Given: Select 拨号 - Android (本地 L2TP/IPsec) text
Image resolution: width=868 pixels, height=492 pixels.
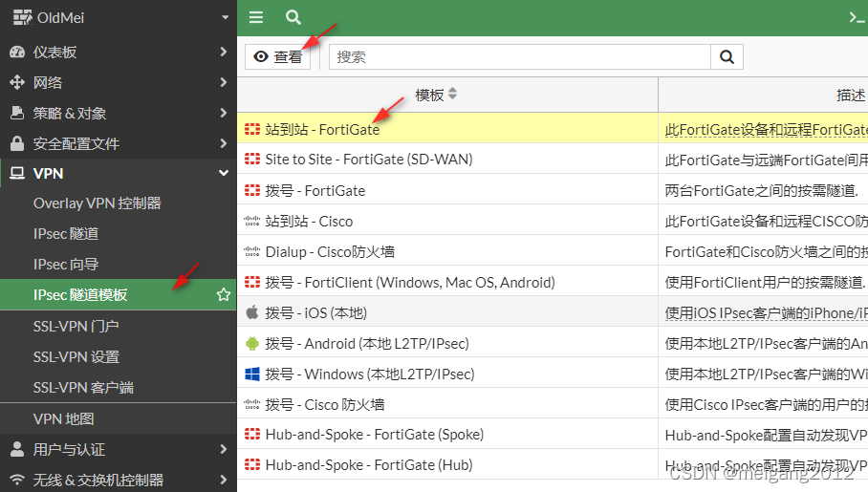Looking at the screenshot, I should 367,344.
